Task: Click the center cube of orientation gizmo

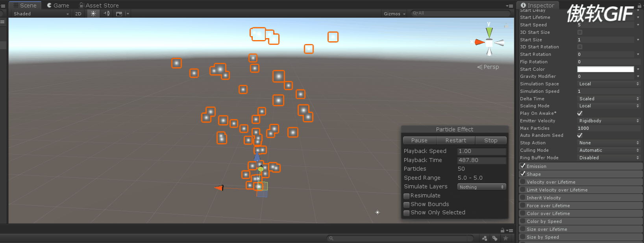Action: coord(489,42)
